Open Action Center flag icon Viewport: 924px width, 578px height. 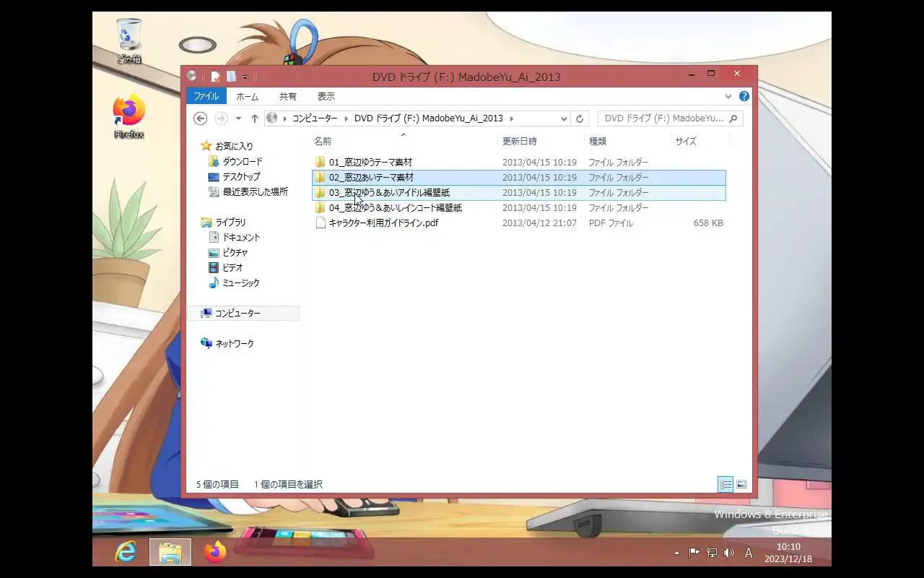694,553
